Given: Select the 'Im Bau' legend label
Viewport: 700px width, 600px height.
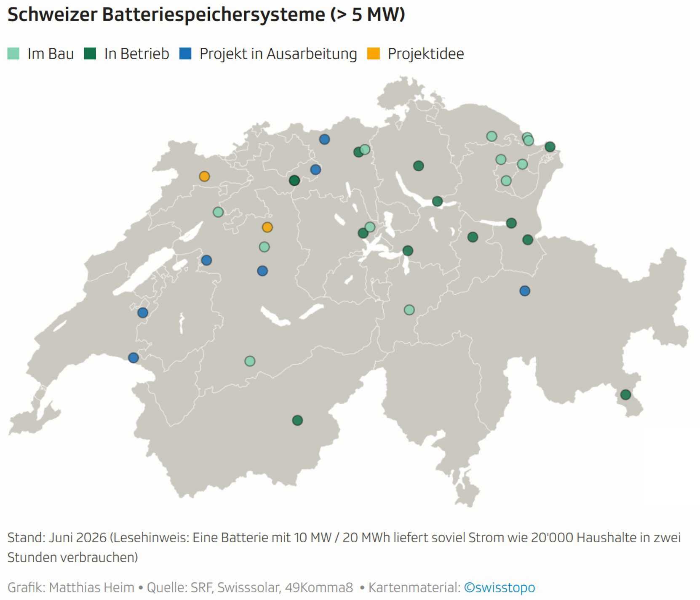Looking at the screenshot, I should (x=51, y=54).
